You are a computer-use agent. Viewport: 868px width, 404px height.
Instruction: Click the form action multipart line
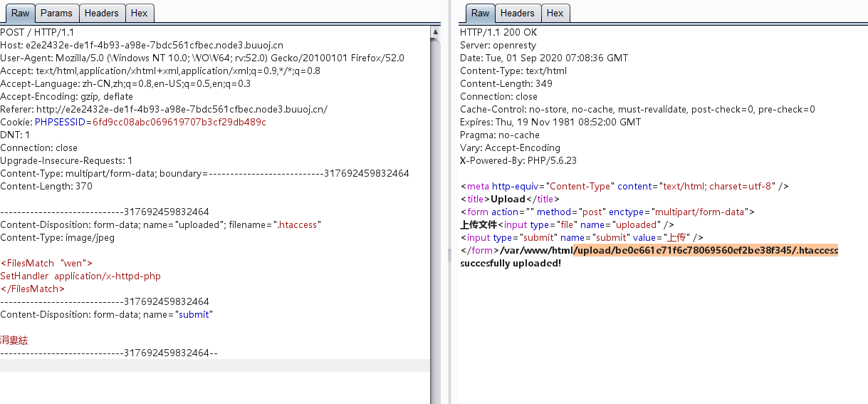click(607, 212)
